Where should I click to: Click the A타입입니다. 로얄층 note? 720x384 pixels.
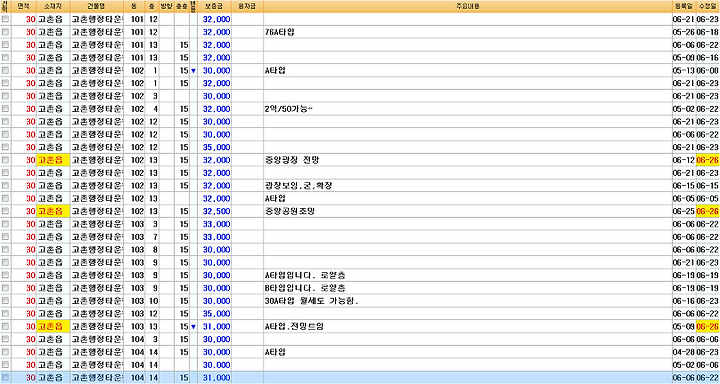tap(305, 276)
